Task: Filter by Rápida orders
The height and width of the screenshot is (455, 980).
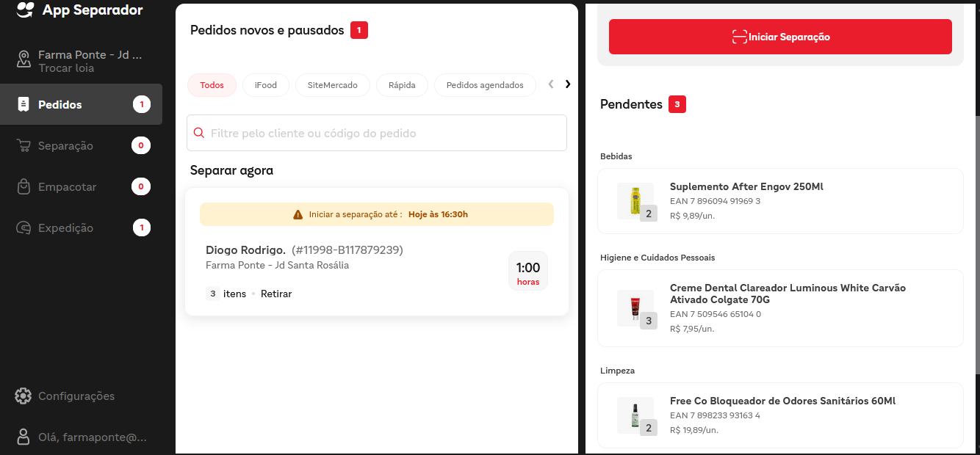Action: coord(402,85)
